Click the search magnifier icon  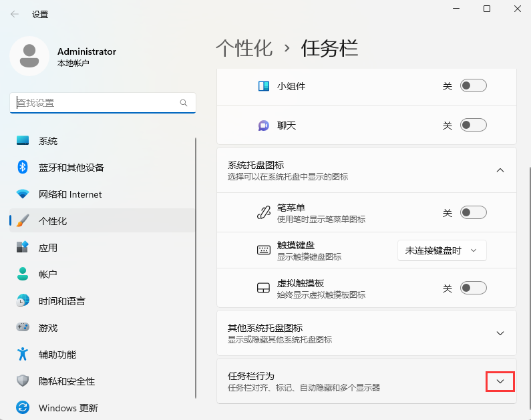pos(184,103)
